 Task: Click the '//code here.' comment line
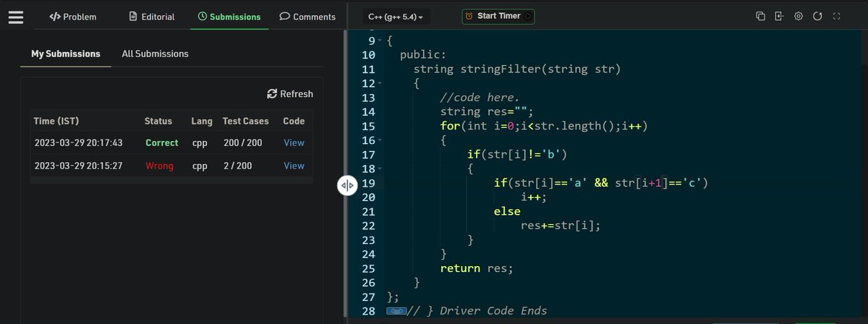(x=480, y=98)
